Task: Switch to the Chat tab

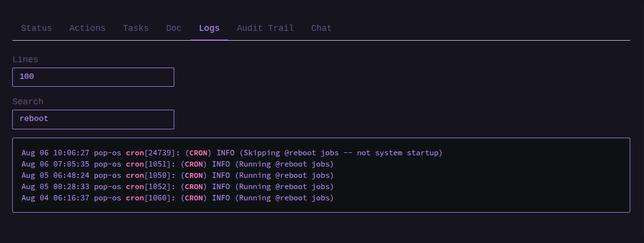Action: pos(322,28)
